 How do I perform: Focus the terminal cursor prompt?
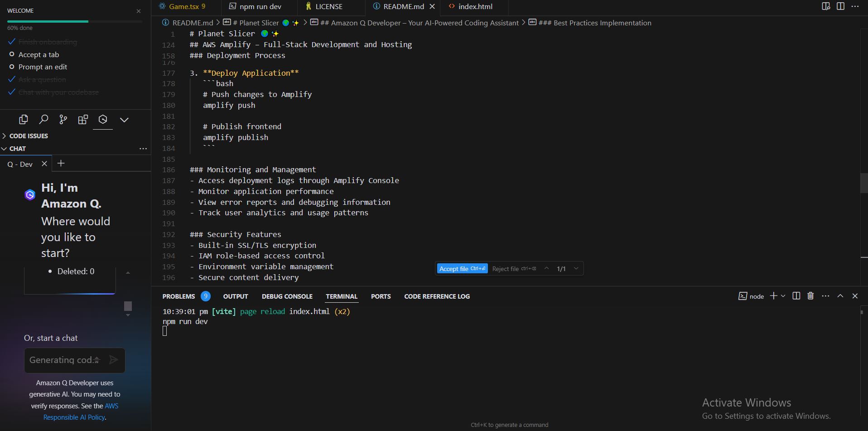pos(165,331)
